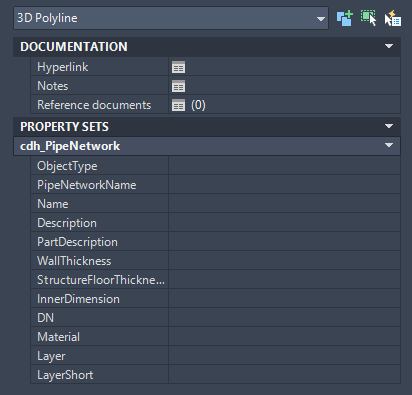Image resolution: width=412 pixels, height=395 pixels.
Task: Select the PipeNetworkName property label
Action: [87, 185]
